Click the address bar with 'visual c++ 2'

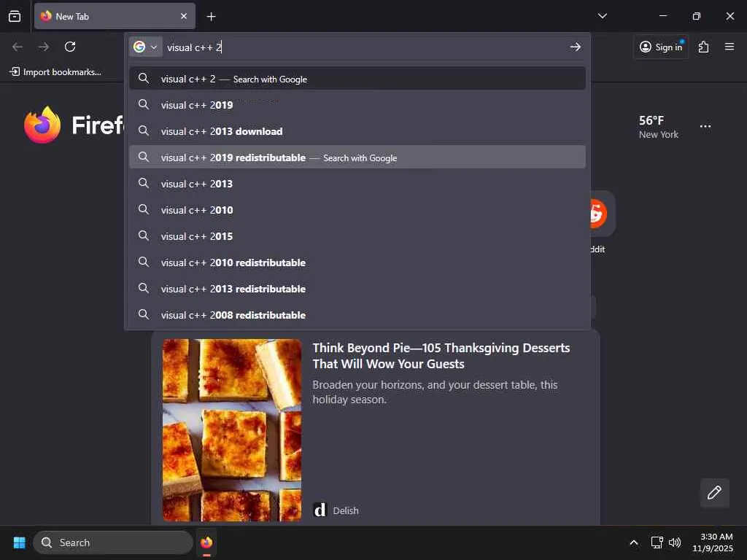[365, 47]
